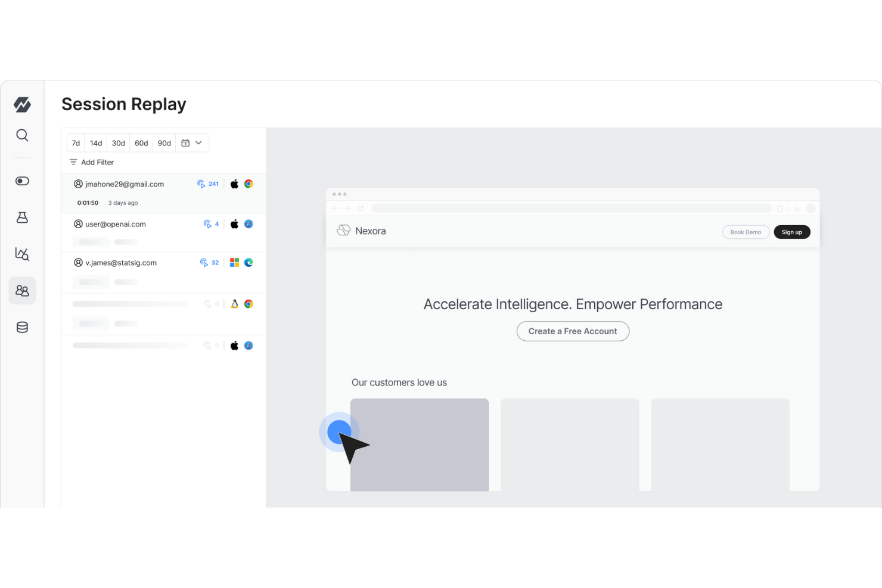This screenshot has height=588, width=882.
Task: Open feature gates via sidebar toggle icon
Action: coord(22,181)
